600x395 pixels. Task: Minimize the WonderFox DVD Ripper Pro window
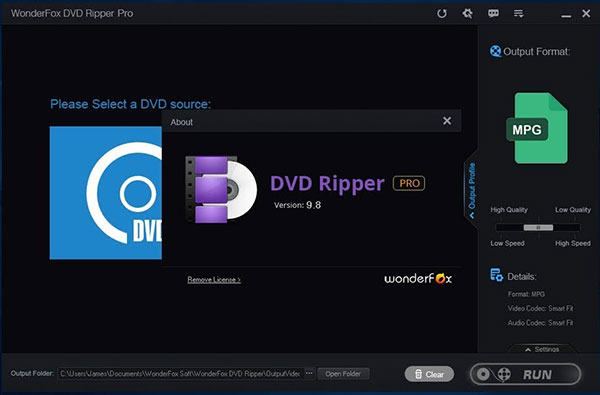566,16
